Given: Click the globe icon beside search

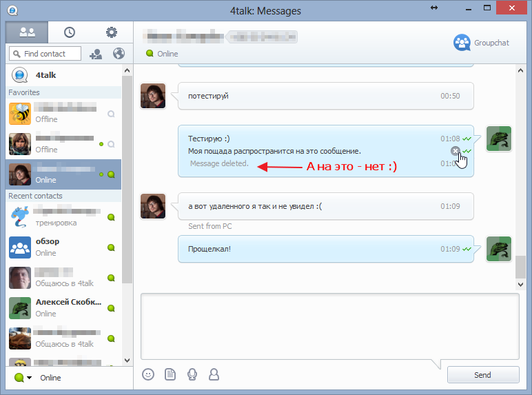Looking at the screenshot, I should pyautogui.click(x=118, y=54).
